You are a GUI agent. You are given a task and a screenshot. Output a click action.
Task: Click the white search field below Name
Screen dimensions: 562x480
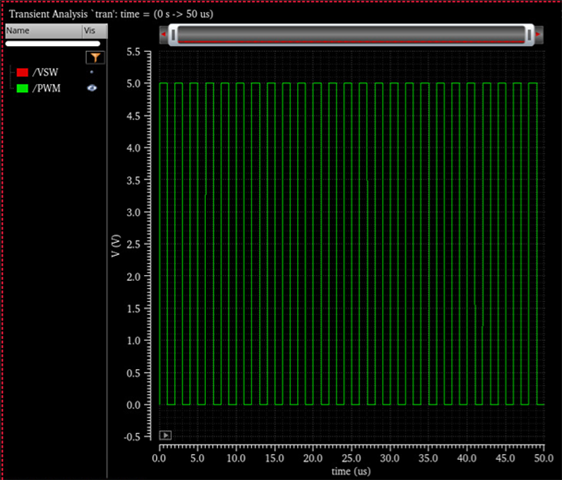(53, 44)
